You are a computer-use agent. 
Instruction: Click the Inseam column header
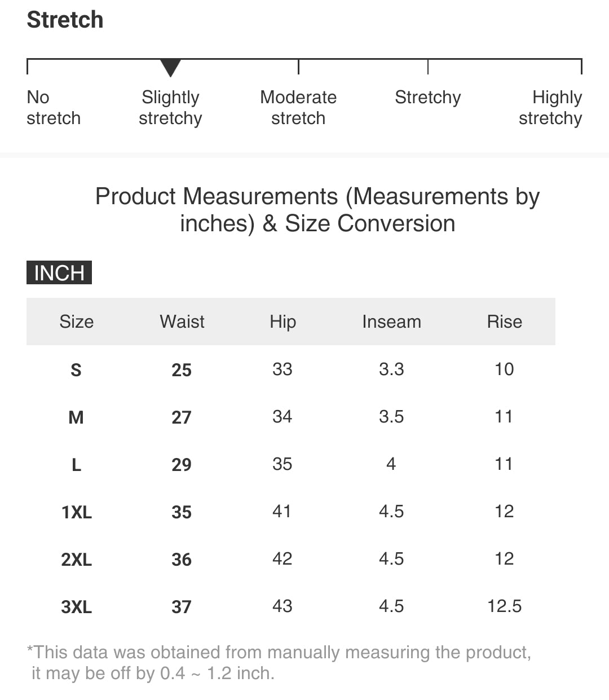[391, 322]
